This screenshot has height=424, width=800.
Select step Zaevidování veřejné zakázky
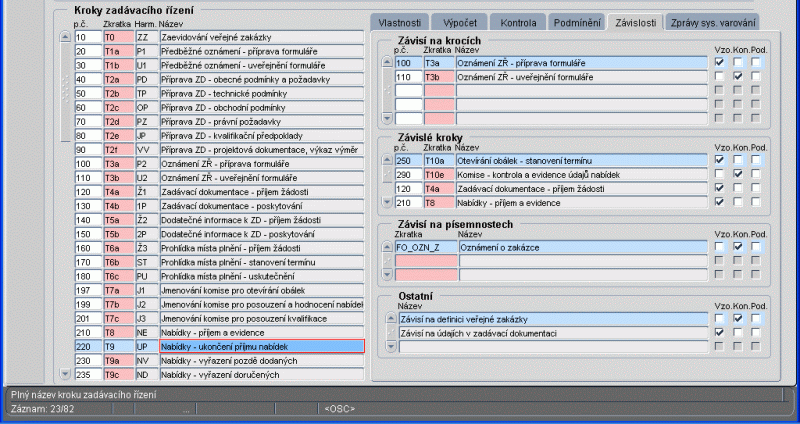coord(262,37)
